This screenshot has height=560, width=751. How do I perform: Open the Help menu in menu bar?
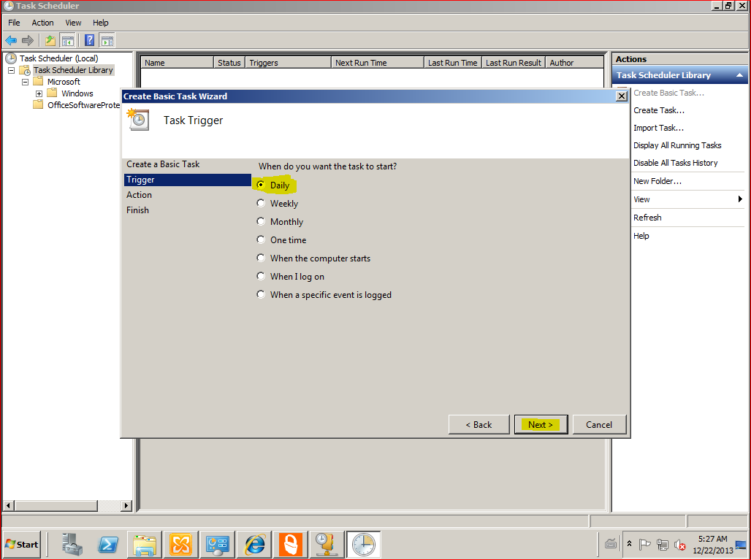[101, 23]
